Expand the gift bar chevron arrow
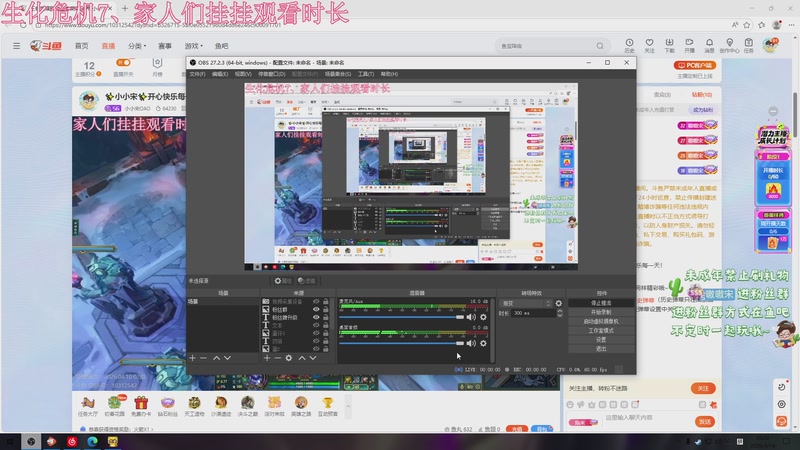Screen dimensions: 800x450 [x=348, y=407]
